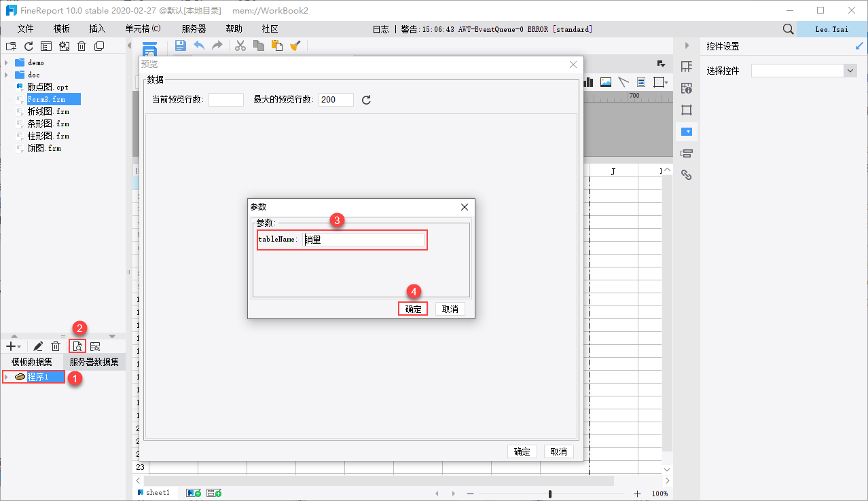Click the Leo.Tsai account button
The height and width of the screenshot is (501, 868).
click(x=832, y=29)
